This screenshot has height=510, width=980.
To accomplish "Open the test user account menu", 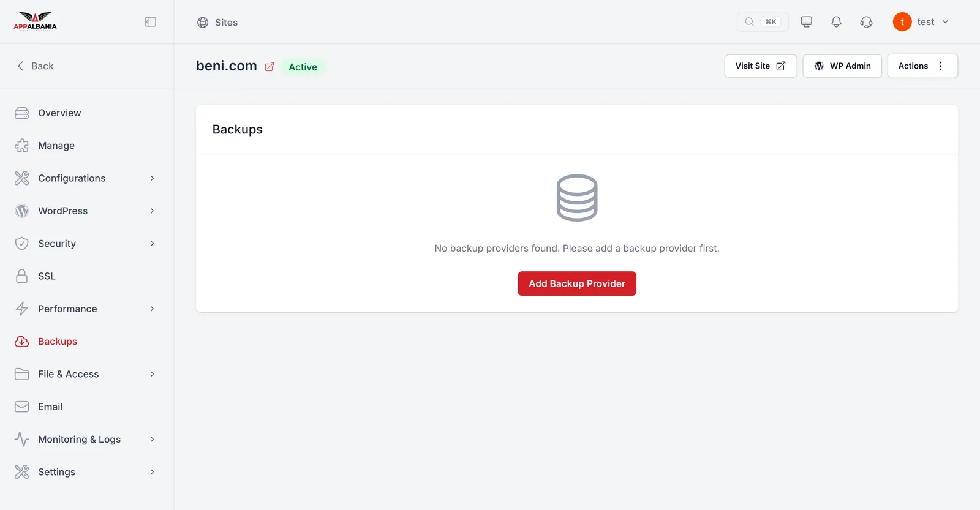I will (x=921, y=22).
